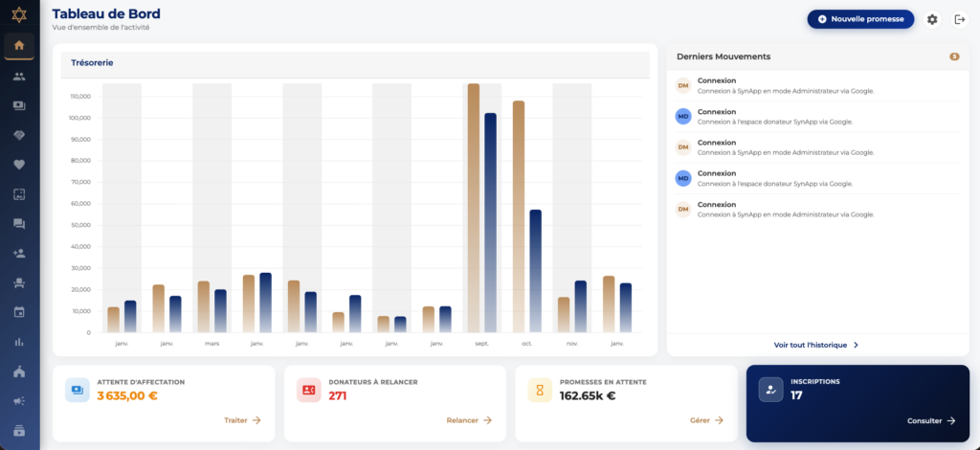This screenshot has width=980, height=450.
Task: Click the add person sidebar icon
Action: coord(19,253)
